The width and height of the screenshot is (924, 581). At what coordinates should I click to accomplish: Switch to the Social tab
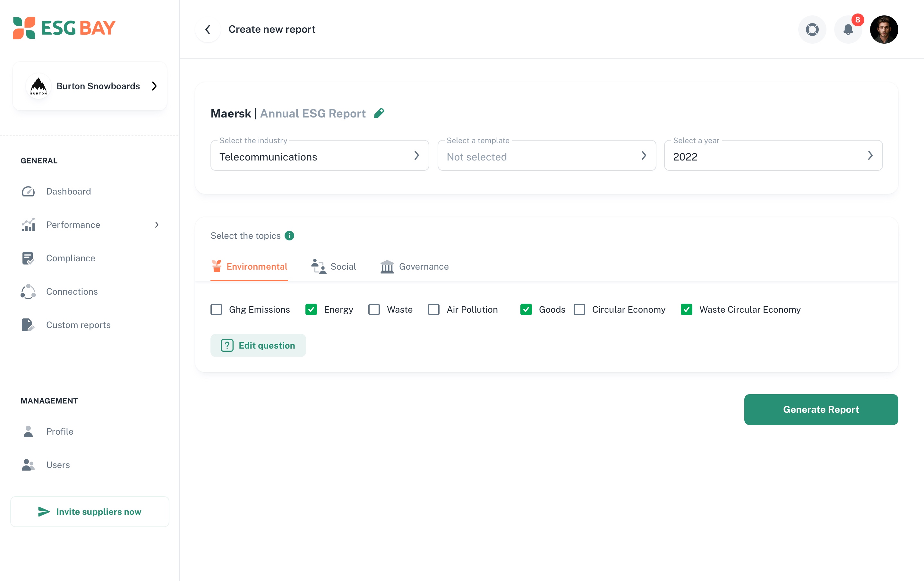click(333, 266)
